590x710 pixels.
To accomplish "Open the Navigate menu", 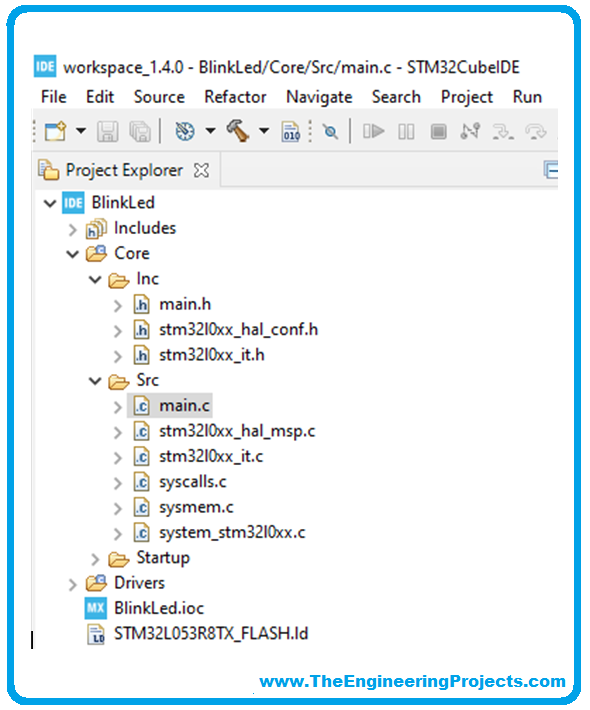I will [x=319, y=97].
